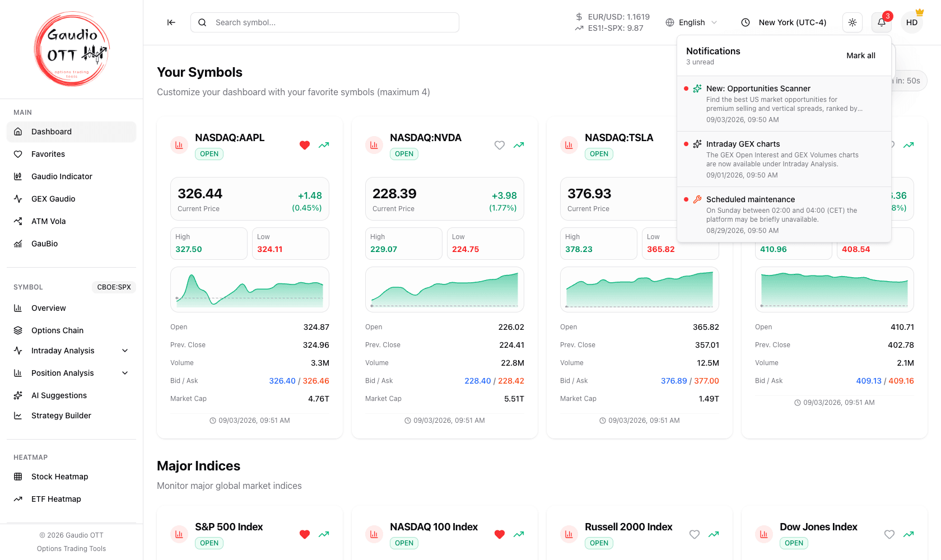Unfavorite the S&P 500 Index heart
The height and width of the screenshot is (560, 941).
305,534
